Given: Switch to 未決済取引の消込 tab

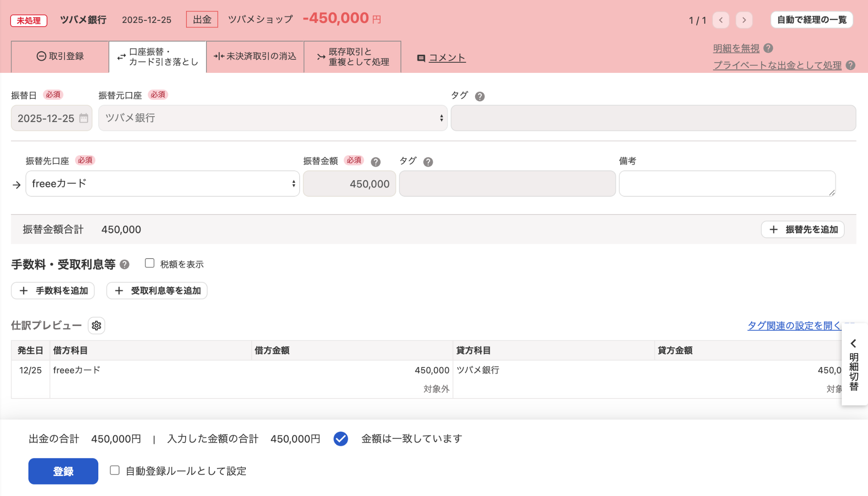Looking at the screenshot, I should (x=255, y=56).
